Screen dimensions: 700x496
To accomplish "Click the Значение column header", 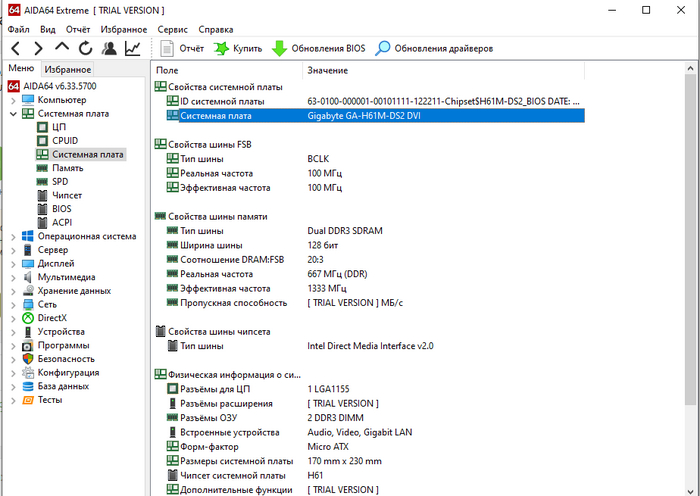I will [x=328, y=71].
